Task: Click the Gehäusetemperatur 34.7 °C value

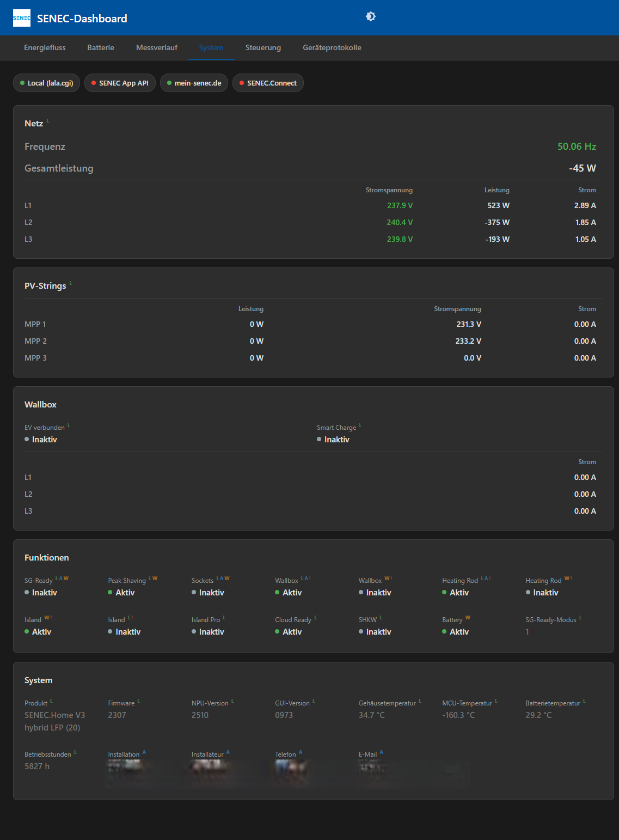Action: click(x=372, y=715)
